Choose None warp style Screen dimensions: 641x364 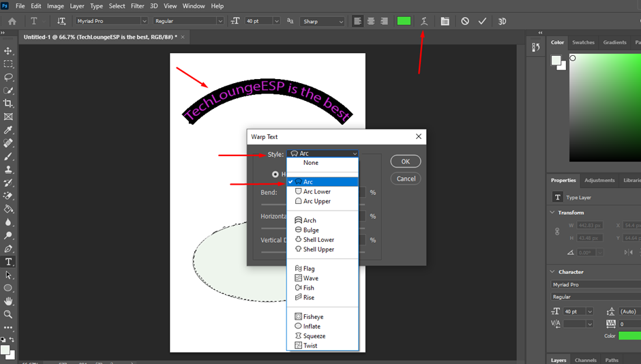[323, 163]
